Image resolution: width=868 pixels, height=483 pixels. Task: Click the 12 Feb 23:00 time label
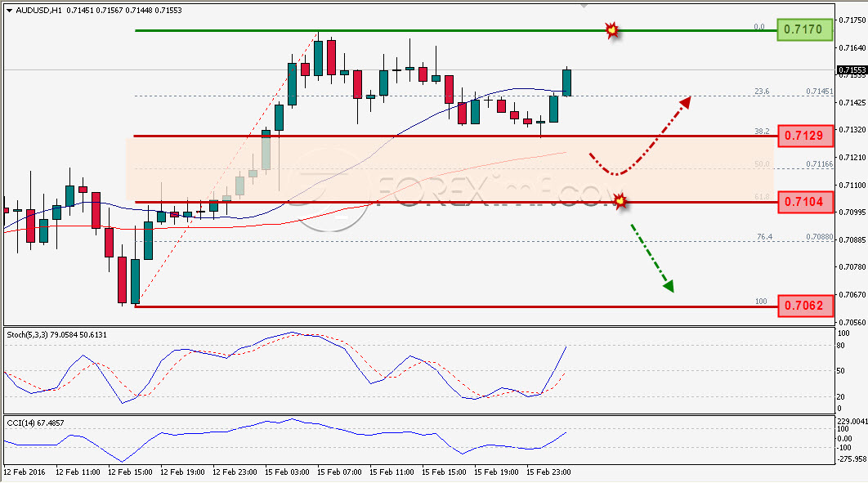click(235, 472)
